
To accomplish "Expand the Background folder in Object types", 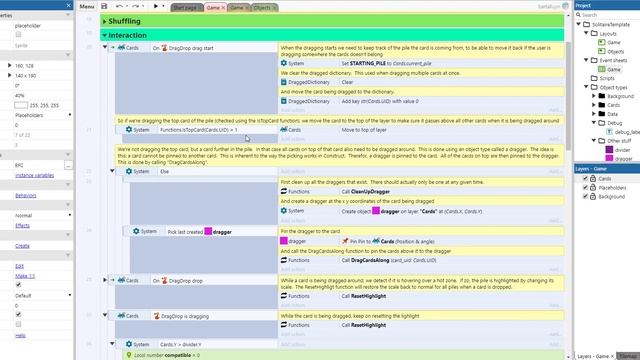I will [594, 96].
